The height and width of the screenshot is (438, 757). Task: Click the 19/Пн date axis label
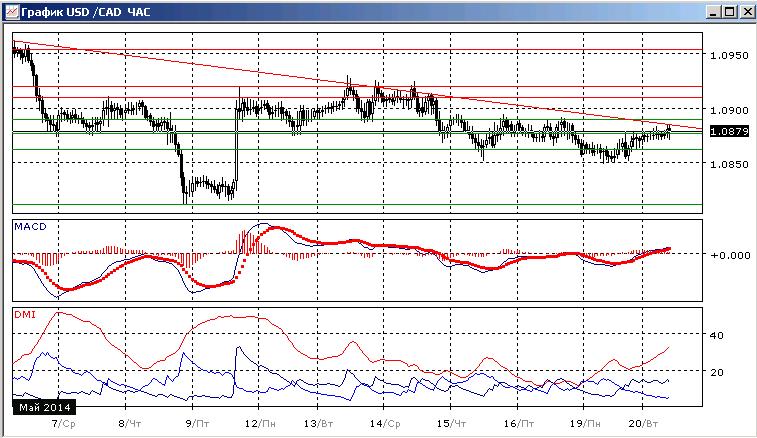(585, 424)
